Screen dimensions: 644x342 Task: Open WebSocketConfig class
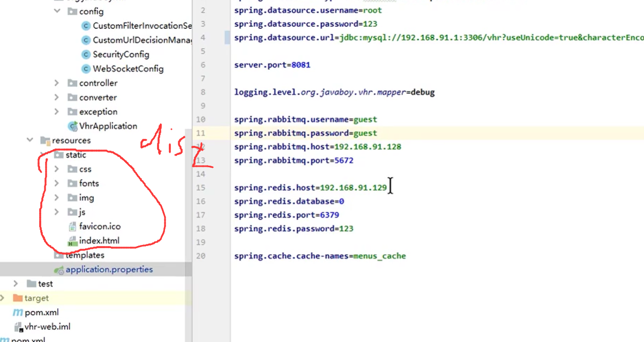(128, 69)
